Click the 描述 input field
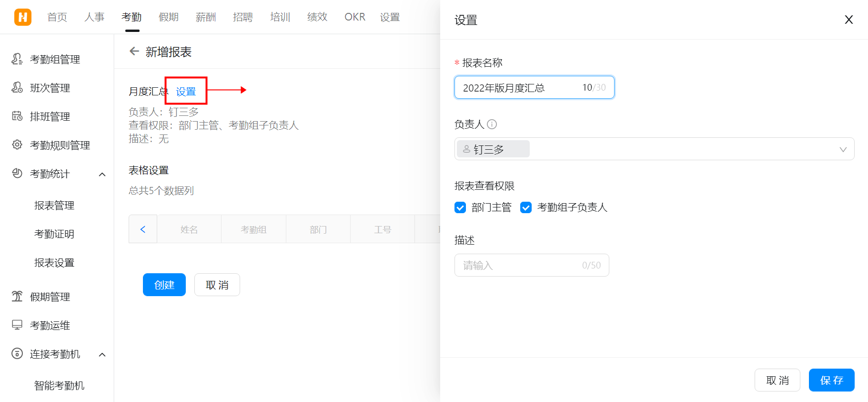 pyautogui.click(x=532, y=265)
